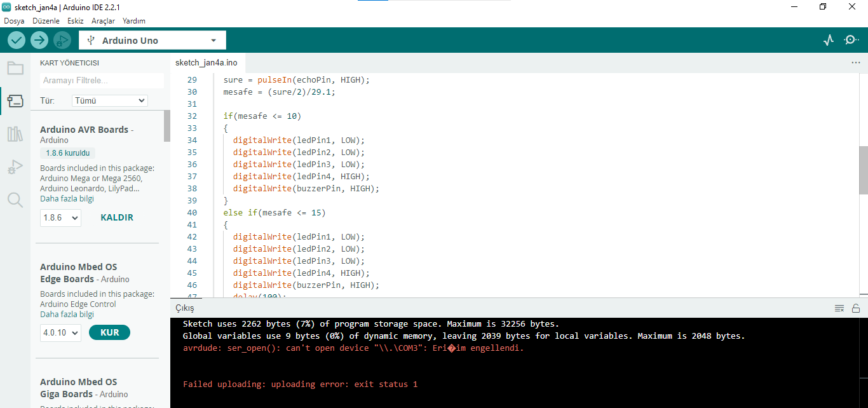Image resolution: width=868 pixels, height=408 pixels.
Task: Open the Yardım menu
Action: coord(134,21)
